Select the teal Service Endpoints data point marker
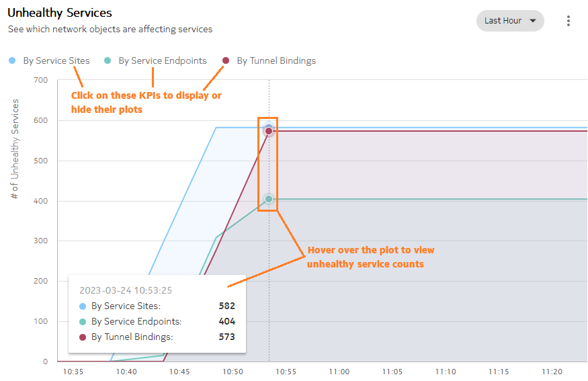The image size is (588, 381). (269, 199)
